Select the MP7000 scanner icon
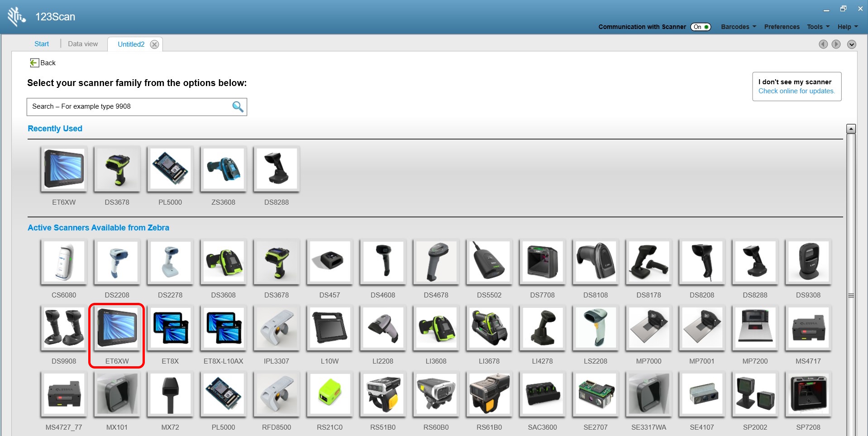The image size is (868, 436). click(x=649, y=328)
